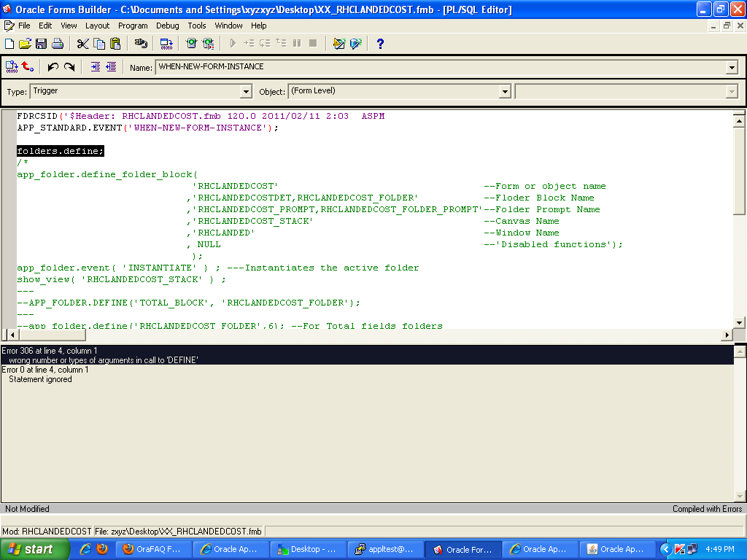Expand hidden system tray icons arrow
747x560 pixels.
pyautogui.click(x=666, y=550)
